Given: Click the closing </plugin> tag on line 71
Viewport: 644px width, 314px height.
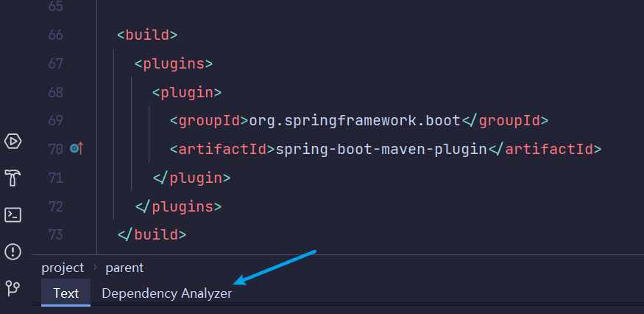Looking at the screenshot, I should pyautogui.click(x=191, y=178).
